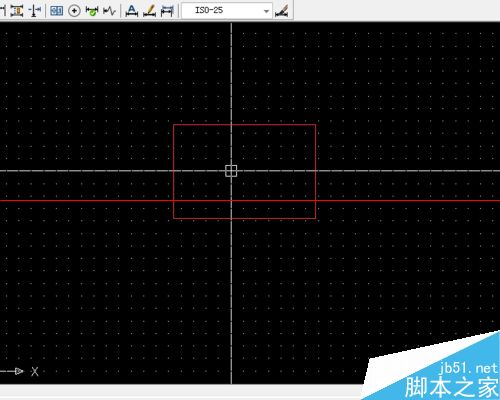Open the ISO-25 dimension style dropdown
The height and width of the screenshot is (400, 500).
point(227,11)
